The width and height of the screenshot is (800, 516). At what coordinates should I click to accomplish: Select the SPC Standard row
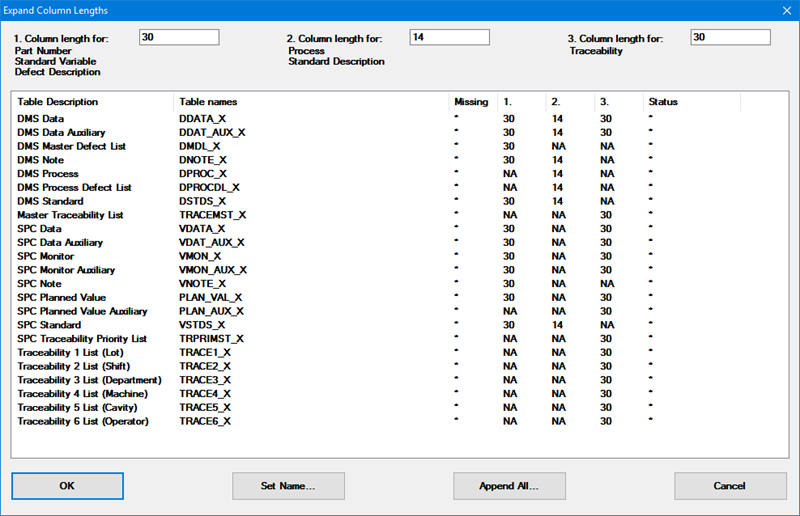[x=51, y=325]
